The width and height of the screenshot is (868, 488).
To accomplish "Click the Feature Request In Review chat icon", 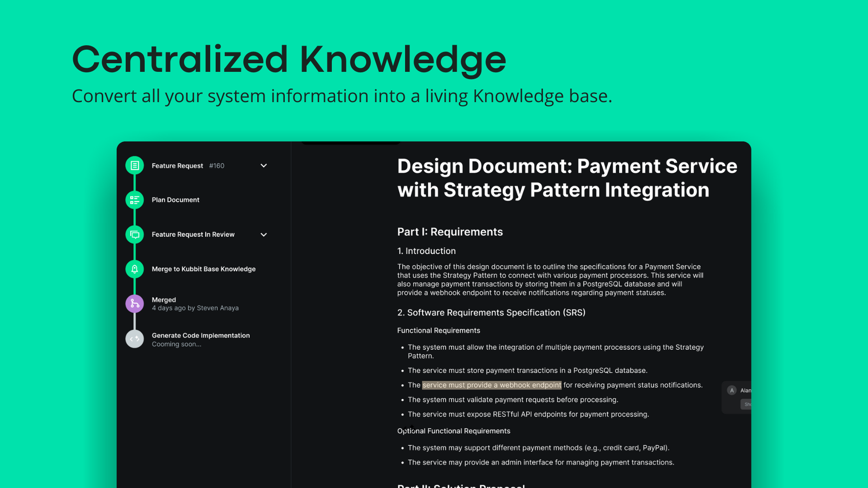I will [x=135, y=235].
